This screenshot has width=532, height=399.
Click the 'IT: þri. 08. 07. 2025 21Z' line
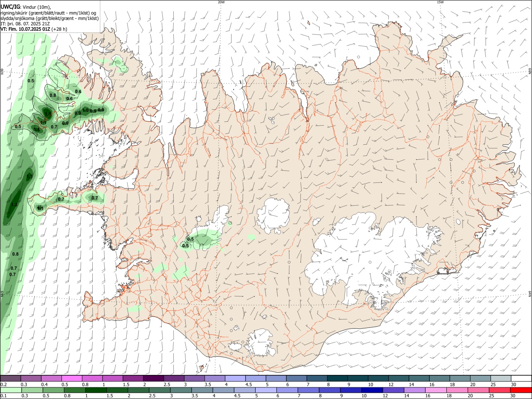point(25,24)
